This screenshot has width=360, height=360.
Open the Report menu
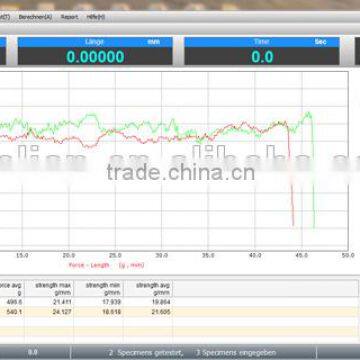click(70, 17)
